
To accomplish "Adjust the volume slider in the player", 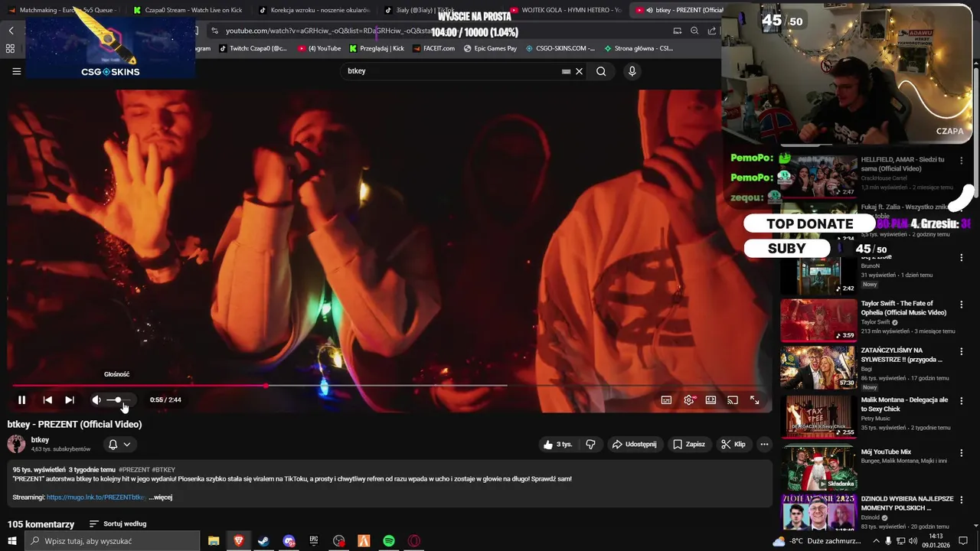I will pos(119,399).
